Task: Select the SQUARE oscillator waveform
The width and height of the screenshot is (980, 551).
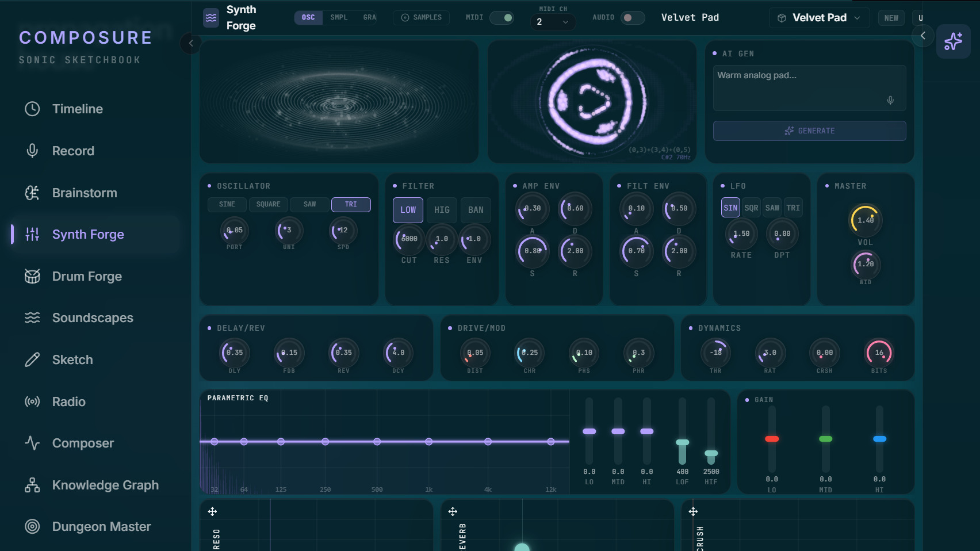Action: 269,204
